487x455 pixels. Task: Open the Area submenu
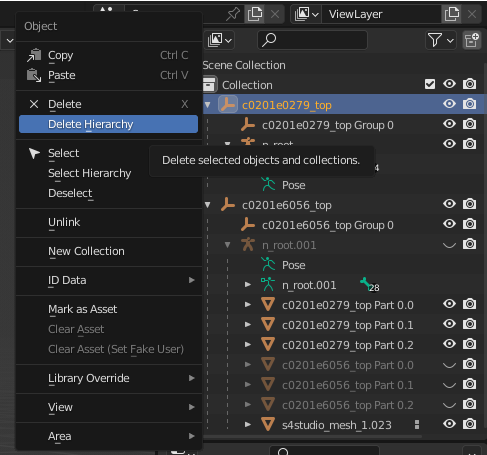[x=108, y=436]
